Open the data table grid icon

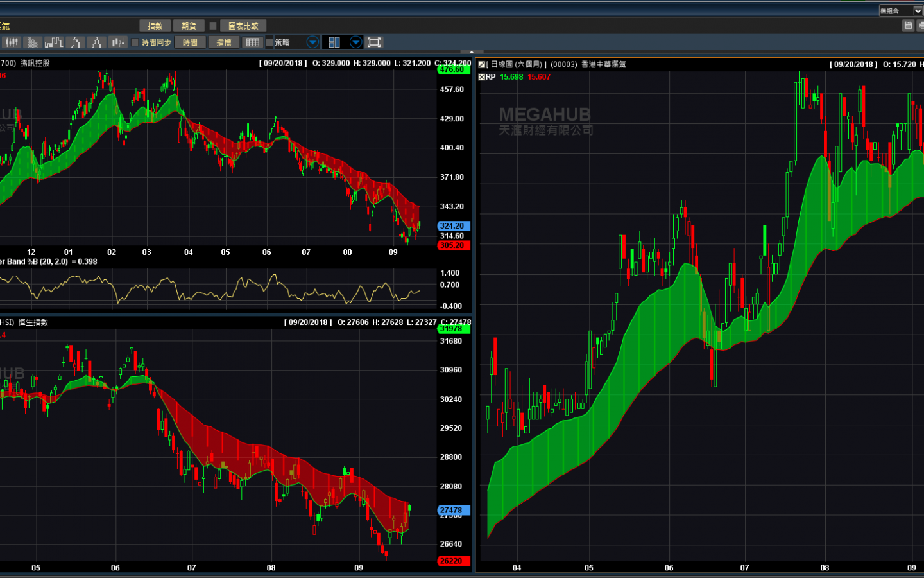(253, 42)
